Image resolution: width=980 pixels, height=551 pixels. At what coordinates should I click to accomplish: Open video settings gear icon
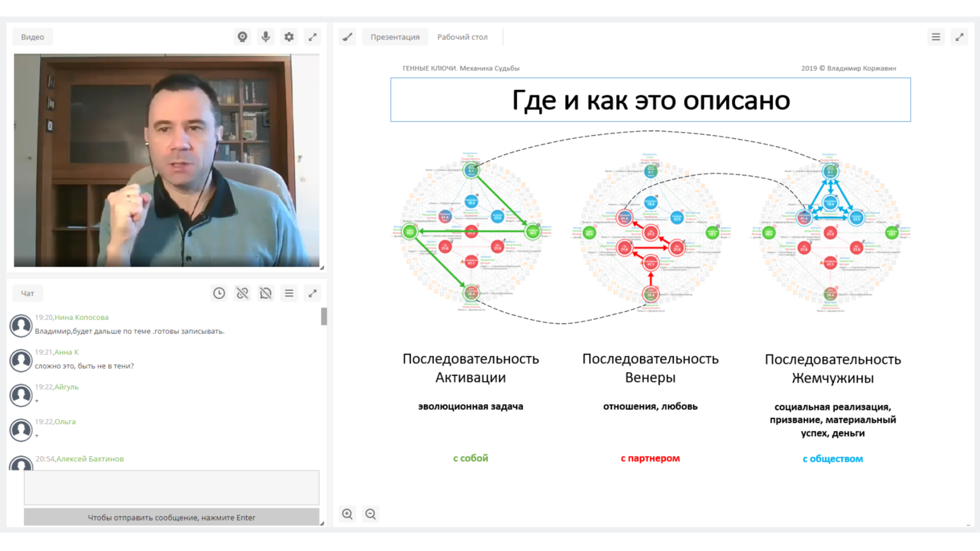click(x=289, y=37)
